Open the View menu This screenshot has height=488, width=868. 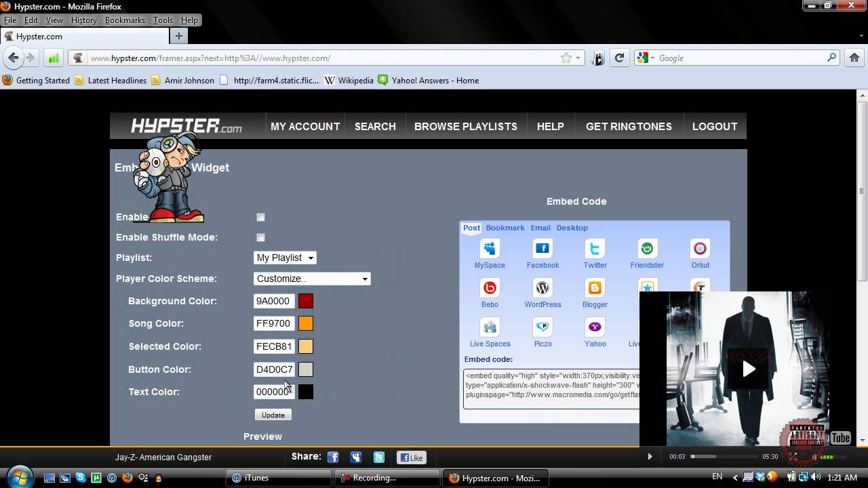54,20
